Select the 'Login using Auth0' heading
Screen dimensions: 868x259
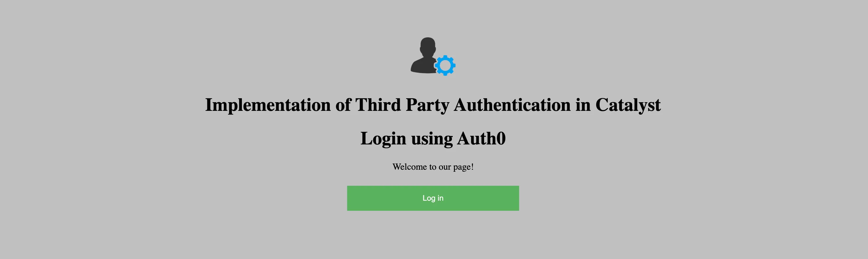click(433, 138)
